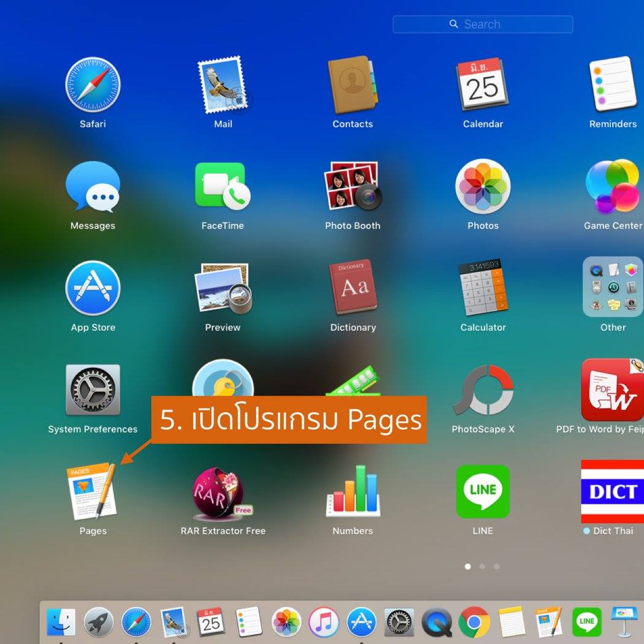
Task: Launch PhotoScape X
Action: tap(483, 389)
